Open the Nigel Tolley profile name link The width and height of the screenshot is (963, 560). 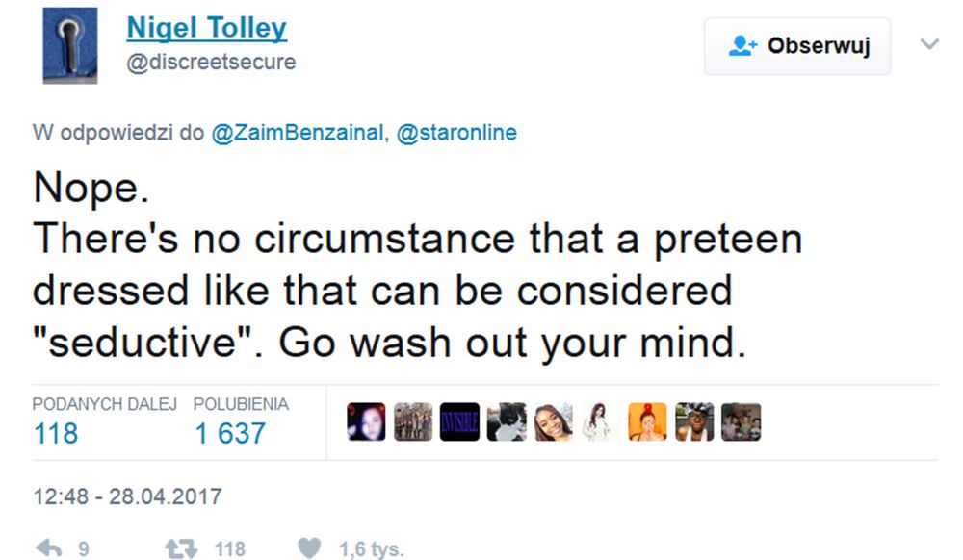click(x=206, y=29)
